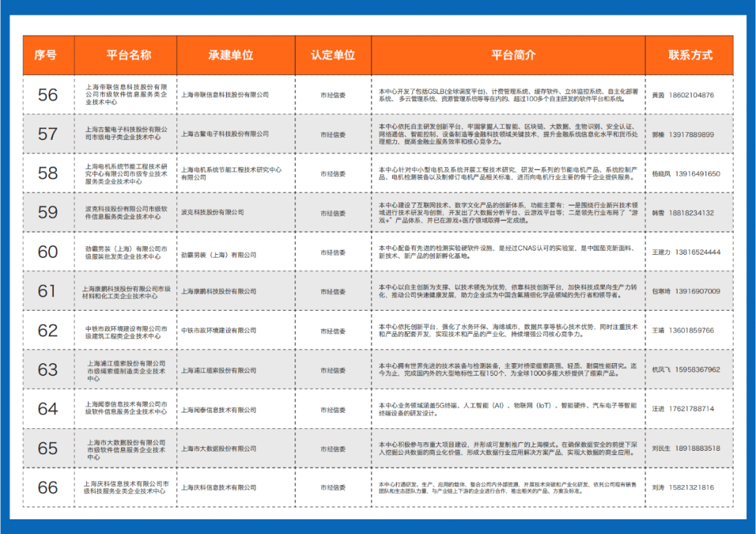Click the 平台名称 cell in row 65
Viewport: 756px width, 534px height.
[126, 449]
